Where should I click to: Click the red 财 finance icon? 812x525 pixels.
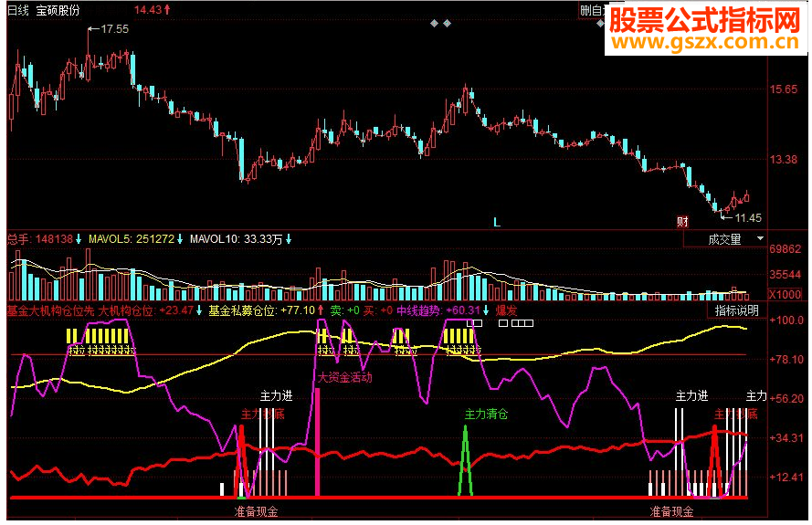(x=682, y=222)
